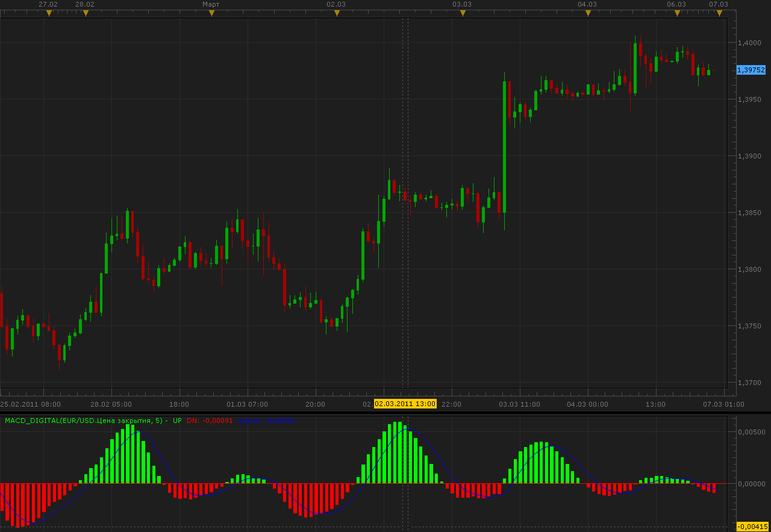Screen dimensions: 771x532
Task: Click the 28.02 date marker triangle
Action: [x=85, y=13]
